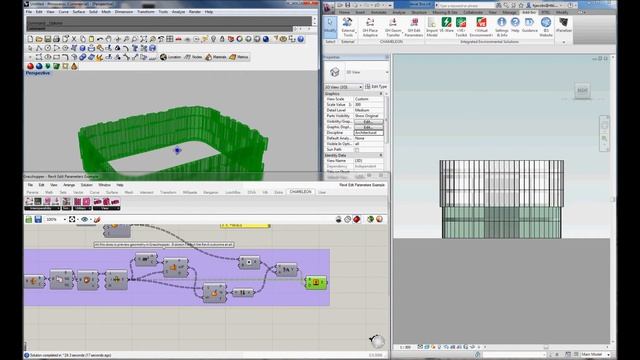Screen dimensions: 640x360
Task: Click zoom extents icon in Grasshopper canvas toolbar
Action: tap(72, 220)
